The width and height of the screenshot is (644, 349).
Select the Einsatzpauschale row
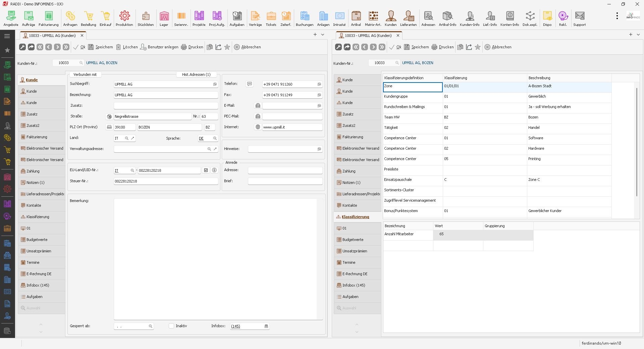point(497,180)
